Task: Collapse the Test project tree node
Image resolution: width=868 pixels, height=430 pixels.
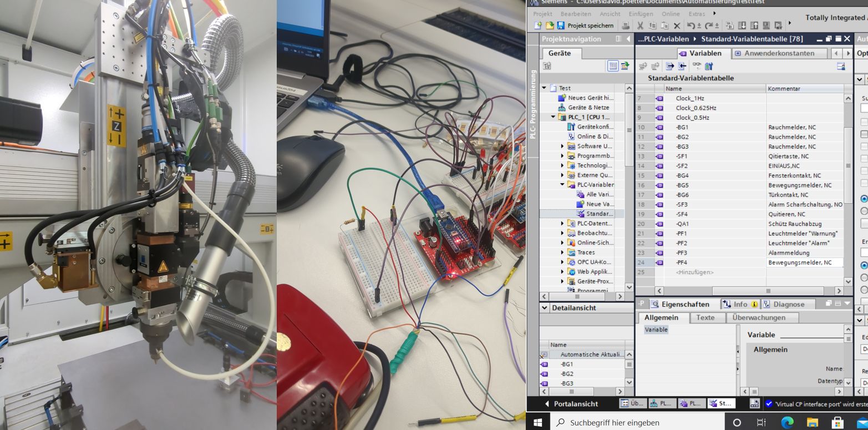Action: tap(544, 88)
